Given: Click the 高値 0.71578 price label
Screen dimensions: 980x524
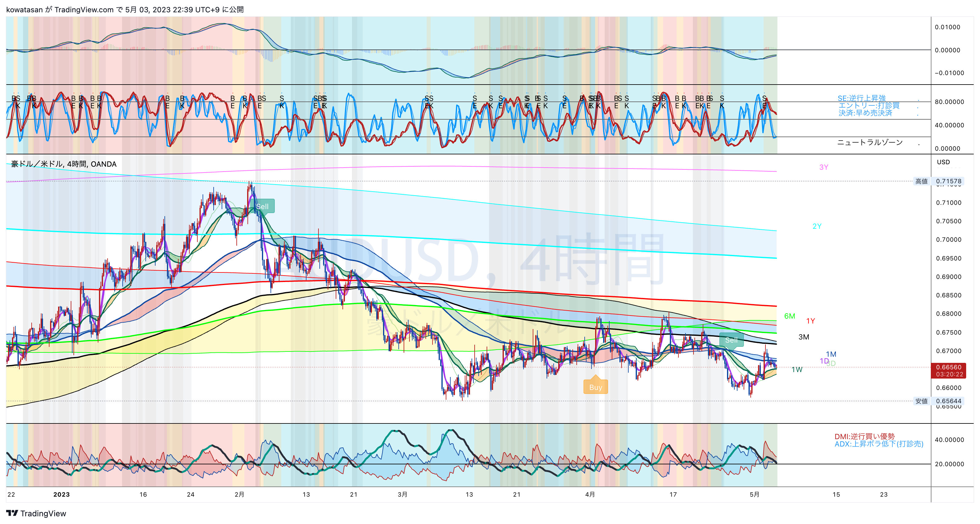Looking at the screenshot, I should coord(938,181).
